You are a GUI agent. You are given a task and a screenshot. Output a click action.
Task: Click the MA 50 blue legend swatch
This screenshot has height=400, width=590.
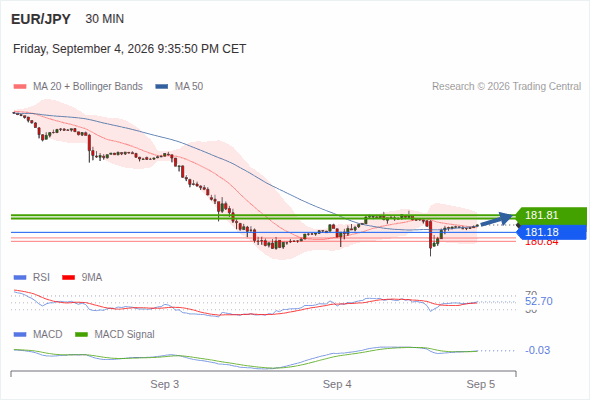coord(162,87)
